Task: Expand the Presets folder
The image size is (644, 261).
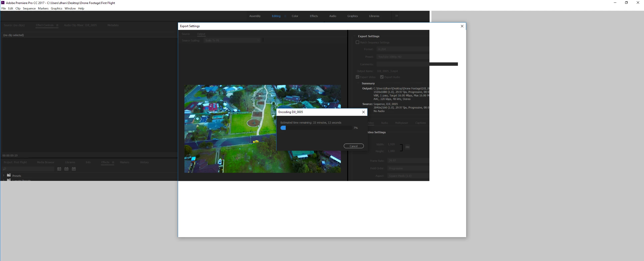Action: click(x=4, y=175)
